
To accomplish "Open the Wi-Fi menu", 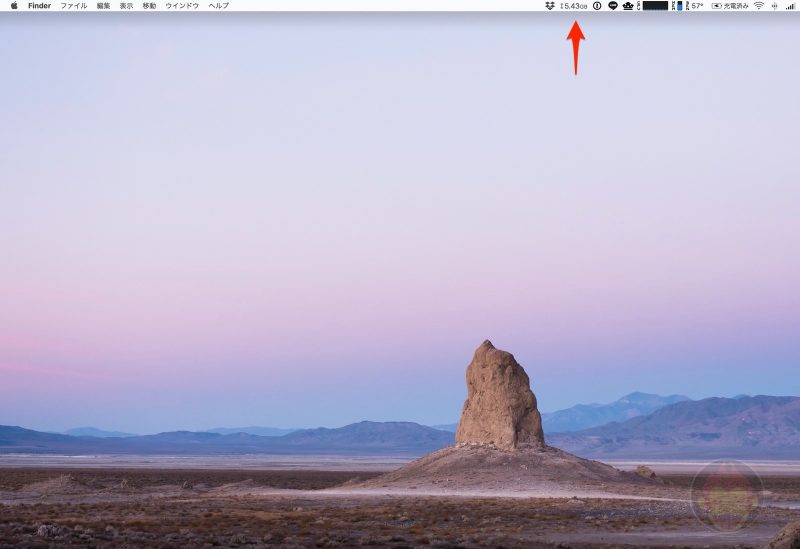I will [x=759, y=6].
